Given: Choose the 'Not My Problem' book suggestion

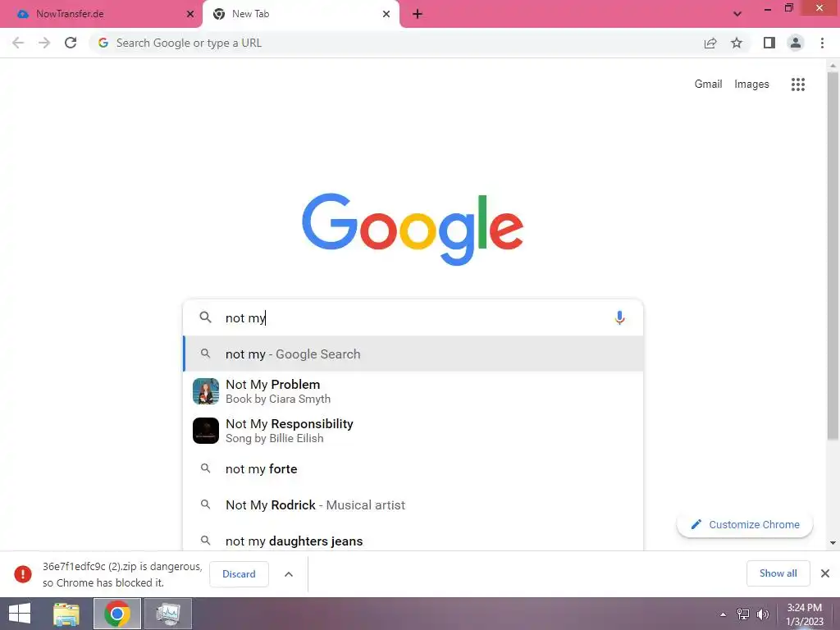Looking at the screenshot, I should [413, 391].
